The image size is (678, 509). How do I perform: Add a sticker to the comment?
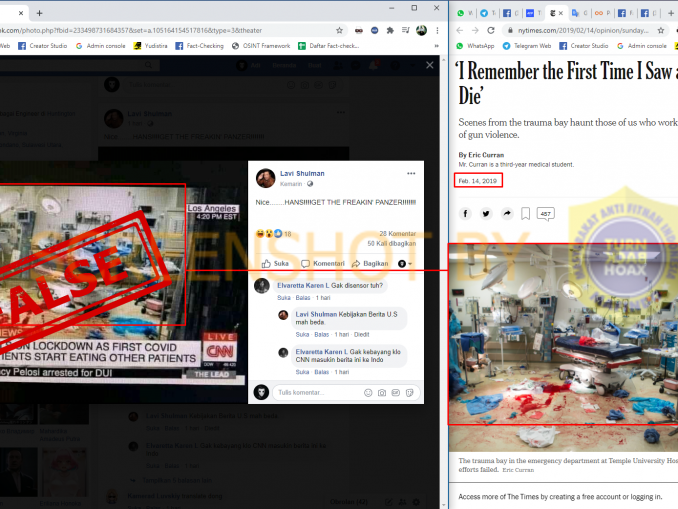[409, 393]
